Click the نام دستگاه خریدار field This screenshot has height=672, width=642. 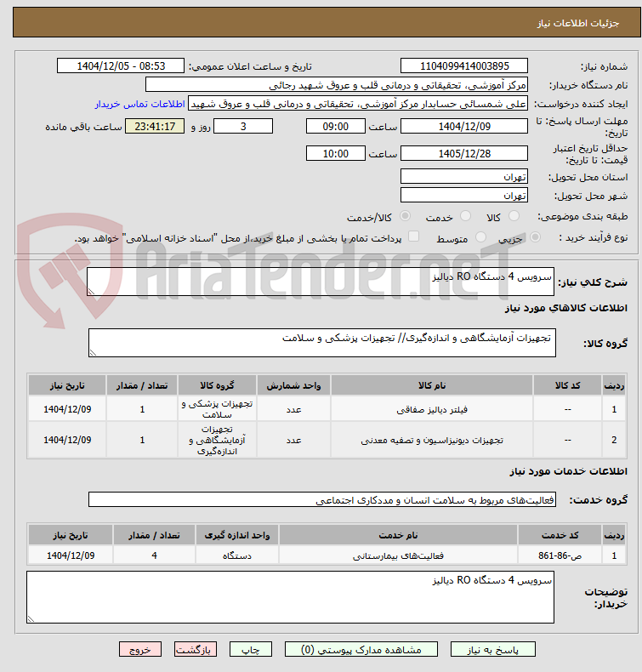(x=336, y=84)
